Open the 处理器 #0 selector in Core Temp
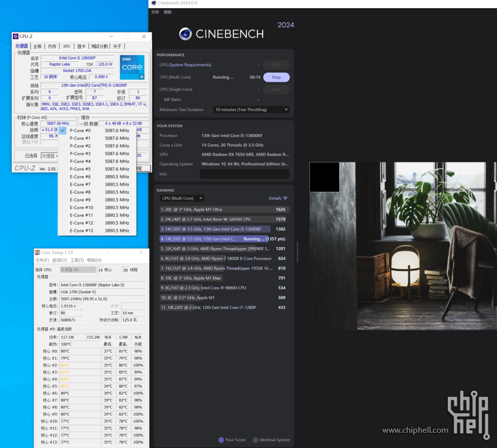The image size is (497, 448). click(x=78, y=270)
